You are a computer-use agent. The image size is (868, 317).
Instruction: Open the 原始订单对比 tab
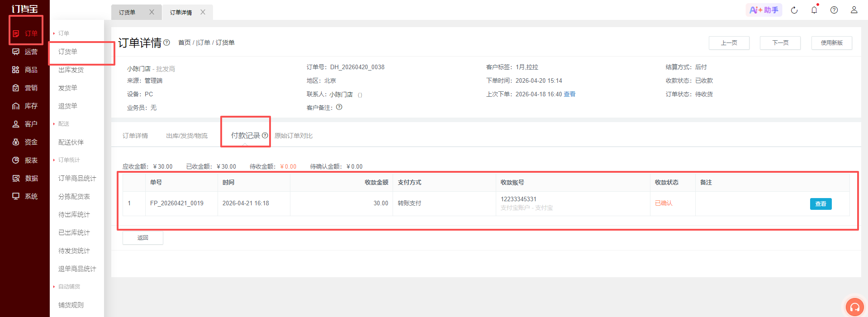pyautogui.click(x=294, y=136)
